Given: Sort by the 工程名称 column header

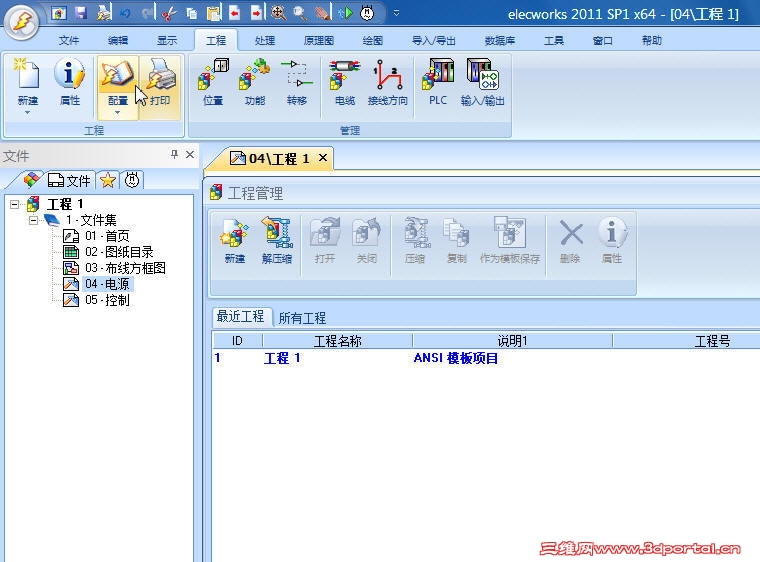Looking at the screenshot, I should pos(337,341).
